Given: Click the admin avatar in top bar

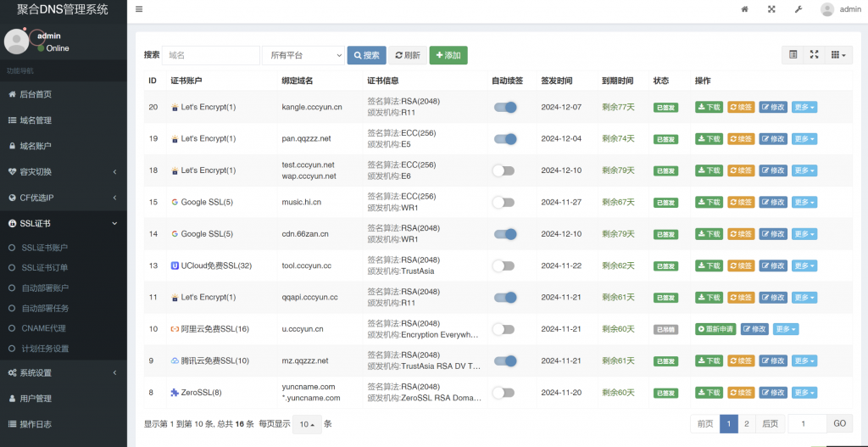Looking at the screenshot, I should tap(827, 8).
